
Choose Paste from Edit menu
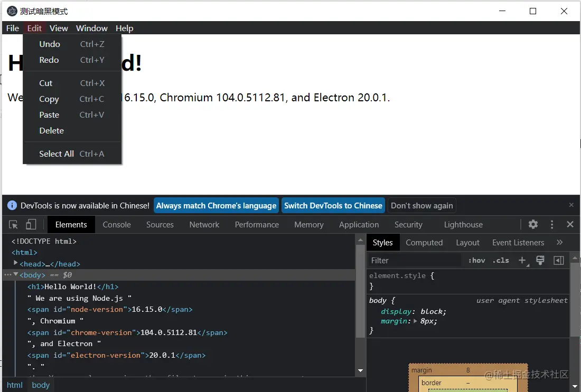tap(72, 114)
